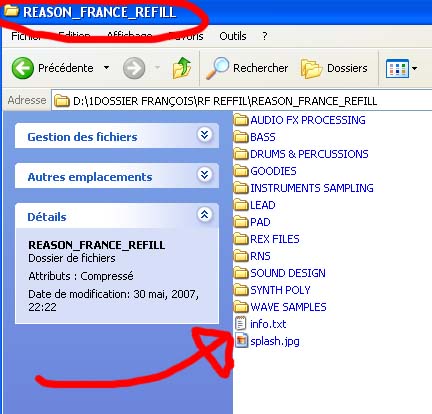Click the Rechercher button label
432x414 pixels.
[260, 68]
